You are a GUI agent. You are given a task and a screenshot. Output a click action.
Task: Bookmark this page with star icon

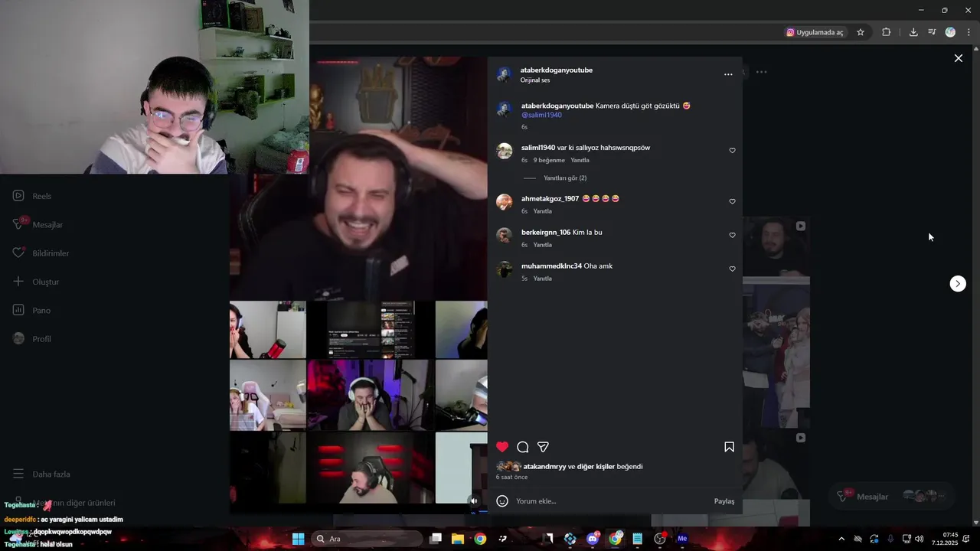tap(861, 32)
